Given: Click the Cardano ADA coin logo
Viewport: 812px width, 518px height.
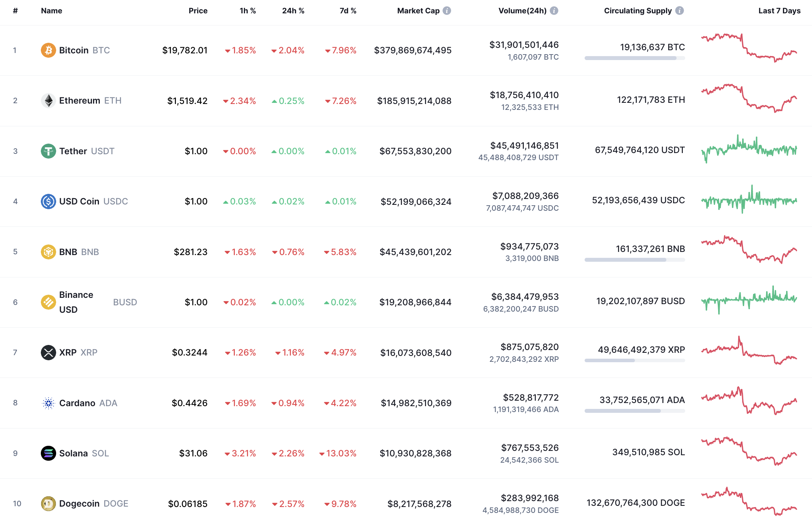Looking at the screenshot, I should coord(48,403).
